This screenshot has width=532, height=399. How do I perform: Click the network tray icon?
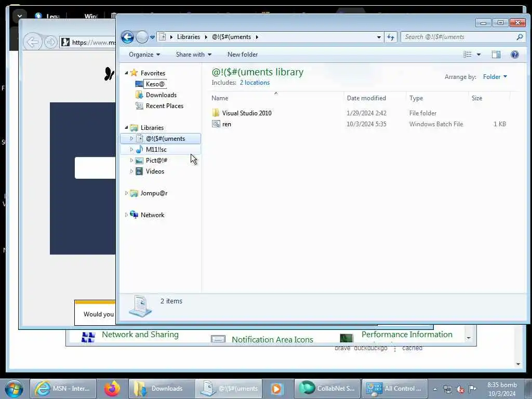(x=447, y=389)
